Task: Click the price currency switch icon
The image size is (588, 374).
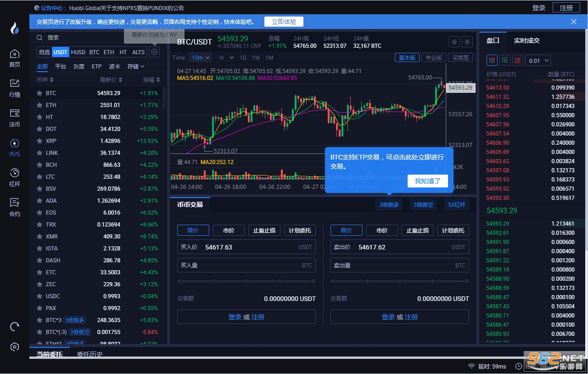Action: [x=155, y=52]
